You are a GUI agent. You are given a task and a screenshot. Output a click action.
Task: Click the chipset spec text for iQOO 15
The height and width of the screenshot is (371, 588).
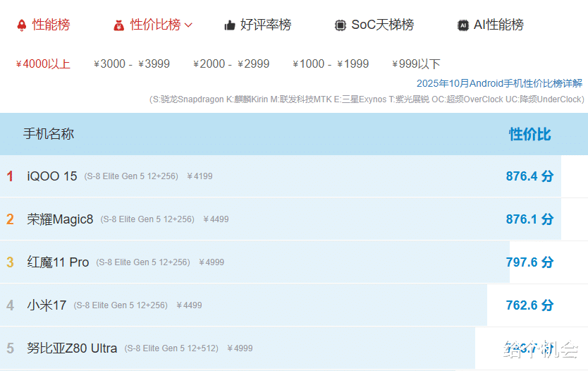click(131, 176)
